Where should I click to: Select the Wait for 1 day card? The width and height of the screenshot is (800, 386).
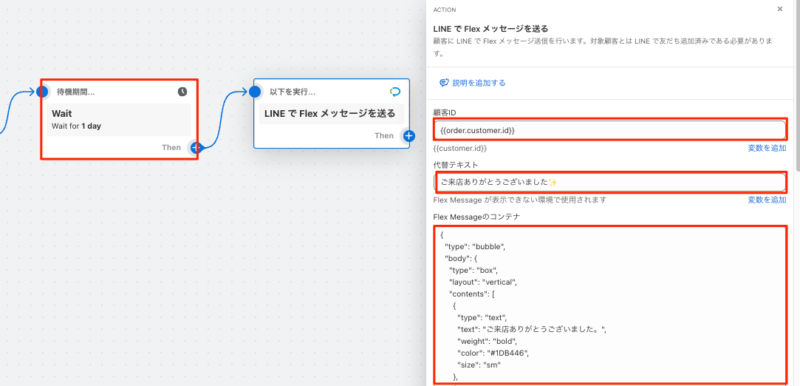[x=119, y=120]
